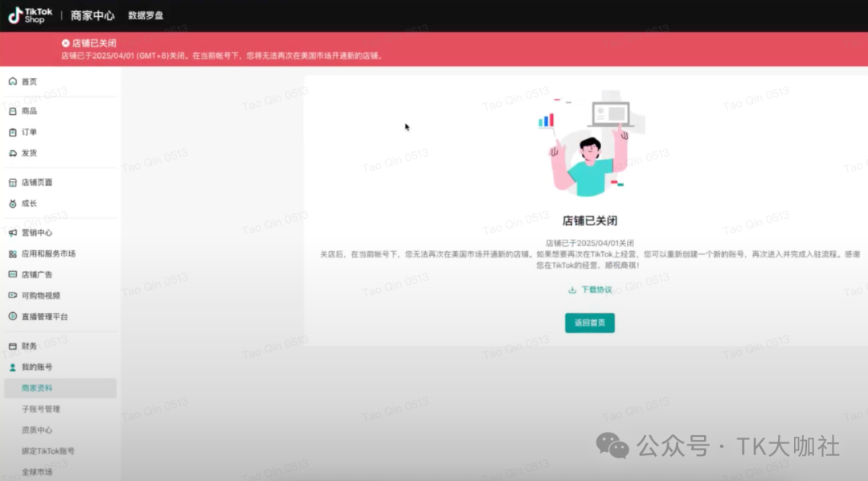This screenshot has width=868, height=481.
Task: Open 数据罗盘 in the top bar
Action: click(x=145, y=15)
